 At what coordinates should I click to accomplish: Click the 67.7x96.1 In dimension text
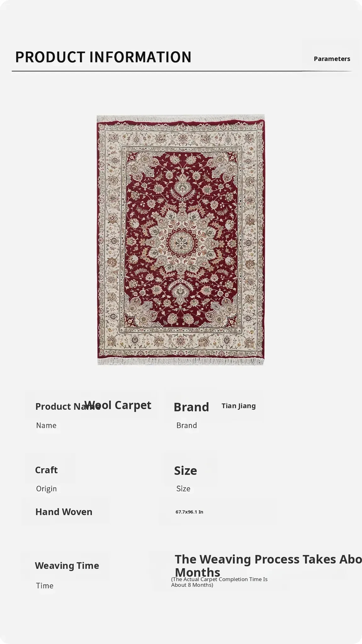click(189, 512)
